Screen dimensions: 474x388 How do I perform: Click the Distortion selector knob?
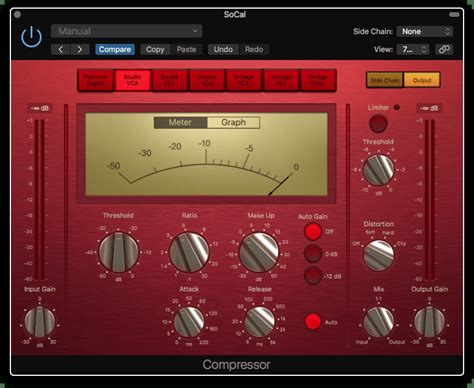pyautogui.click(x=378, y=255)
